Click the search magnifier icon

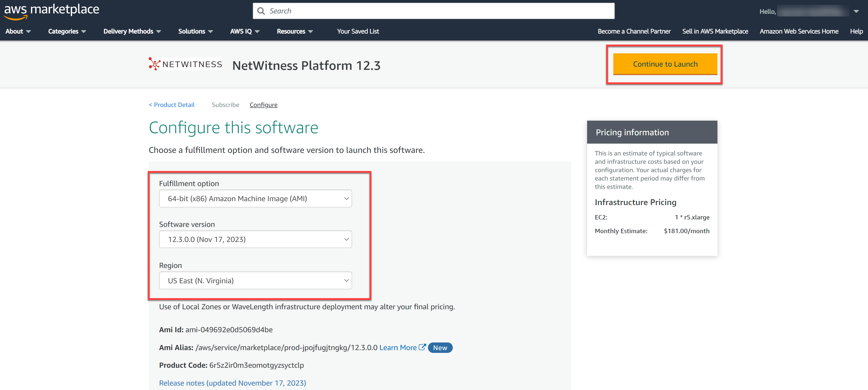261,11
